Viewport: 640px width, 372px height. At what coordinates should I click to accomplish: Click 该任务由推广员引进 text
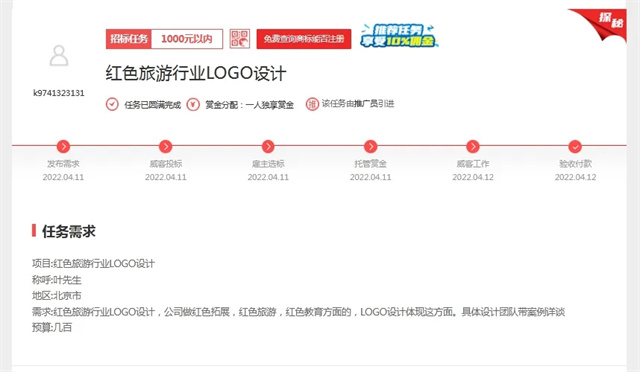pyautogui.click(x=358, y=104)
